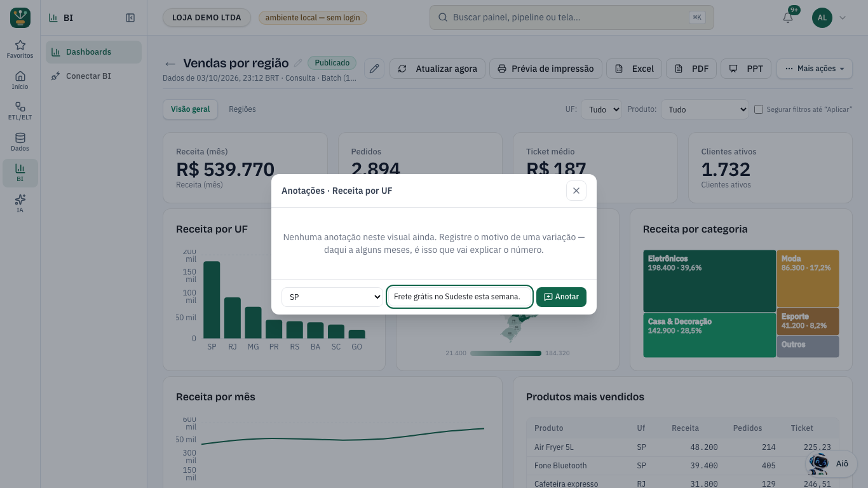Click the edit pencil button in the toolbar
This screenshot has height=488, width=868.
(374, 69)
